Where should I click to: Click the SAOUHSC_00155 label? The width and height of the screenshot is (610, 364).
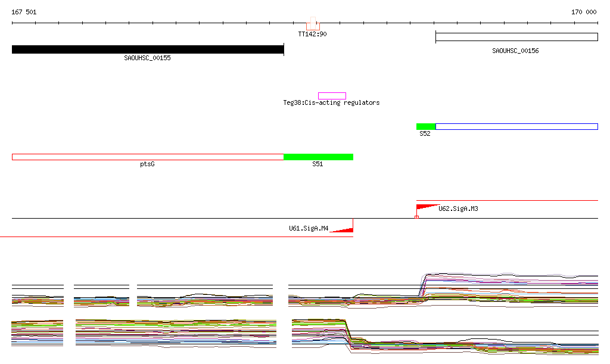(148, 58)
